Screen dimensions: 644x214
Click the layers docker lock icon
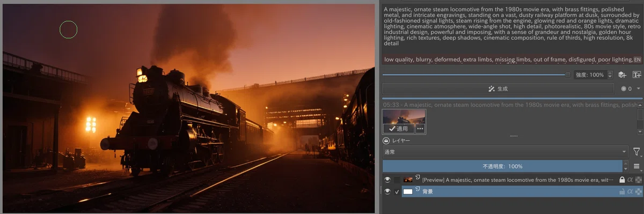point(386,141)
